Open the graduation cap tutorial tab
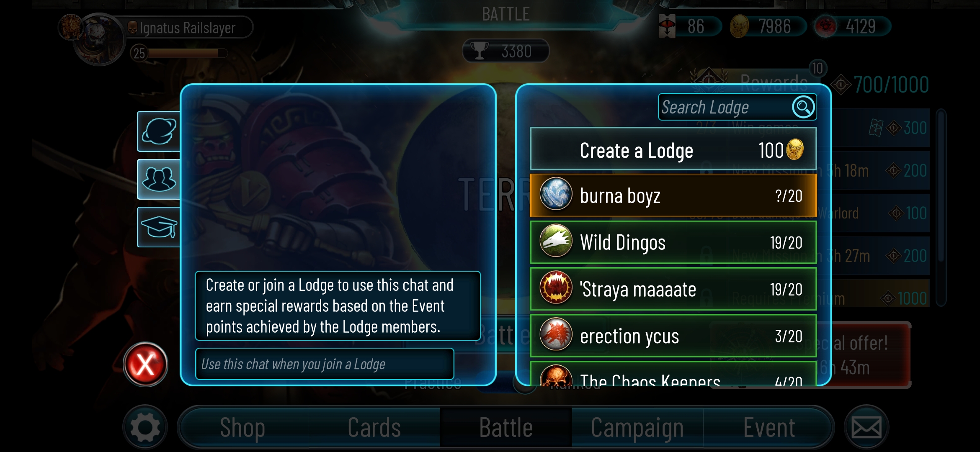This screenshot has width=980, height=452. click(x=159, y=227)
